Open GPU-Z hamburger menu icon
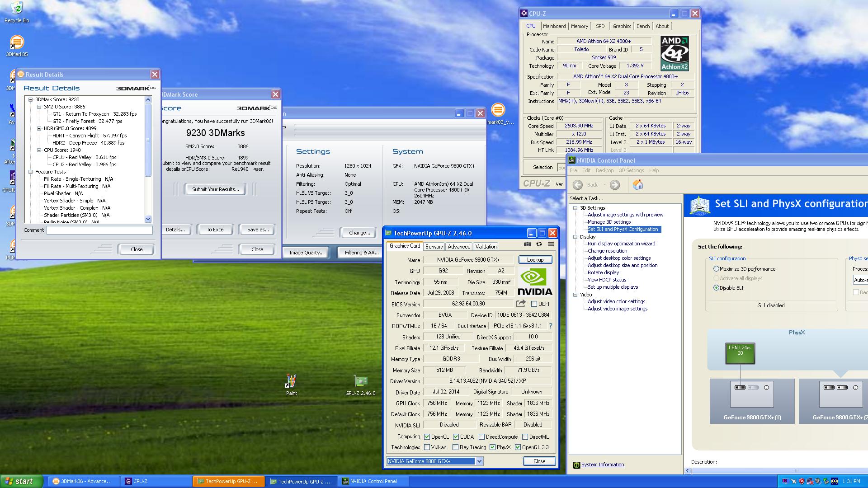The width and height of the screenshot is (868, 488). tap(551, 244)
